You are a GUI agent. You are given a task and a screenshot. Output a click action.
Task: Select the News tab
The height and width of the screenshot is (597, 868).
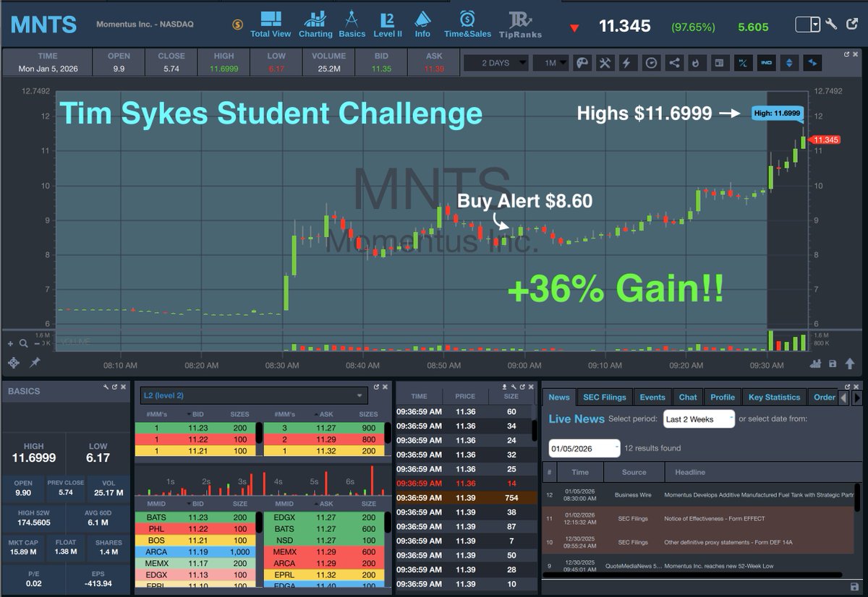click(x=558, y=397)
